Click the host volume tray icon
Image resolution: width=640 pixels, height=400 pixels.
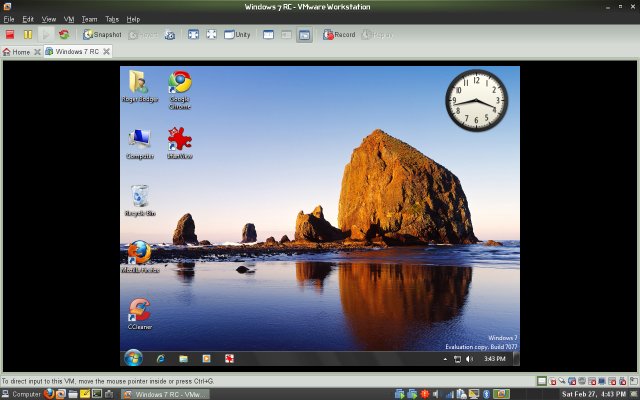[x=436, y=394]
